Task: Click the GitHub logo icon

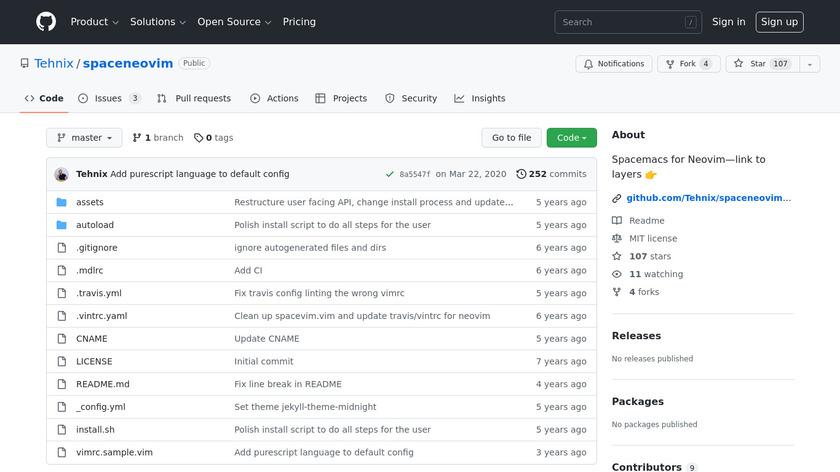Action: [46, 22]
